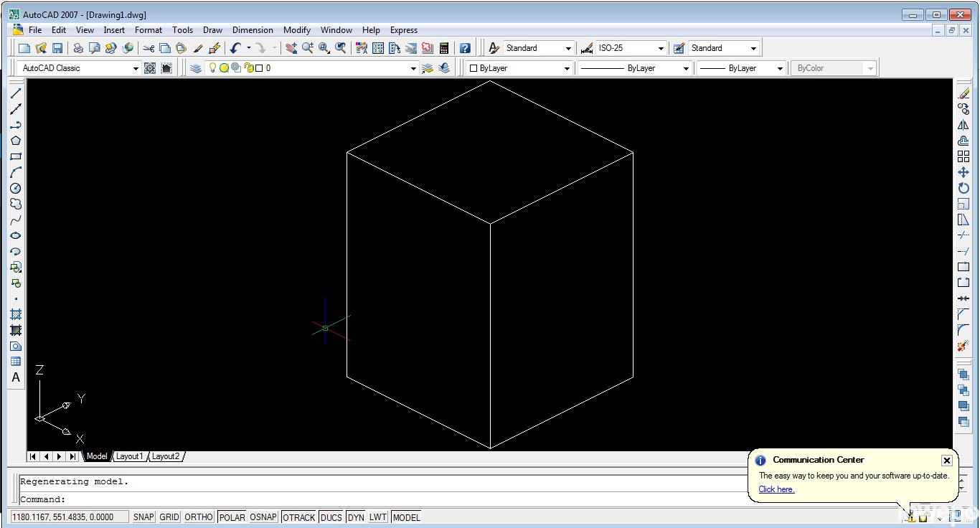This screenshot has width=980, height=528.
Task: Open the AutoCAD Classic workspace dropdown
Action: point(136,68)
